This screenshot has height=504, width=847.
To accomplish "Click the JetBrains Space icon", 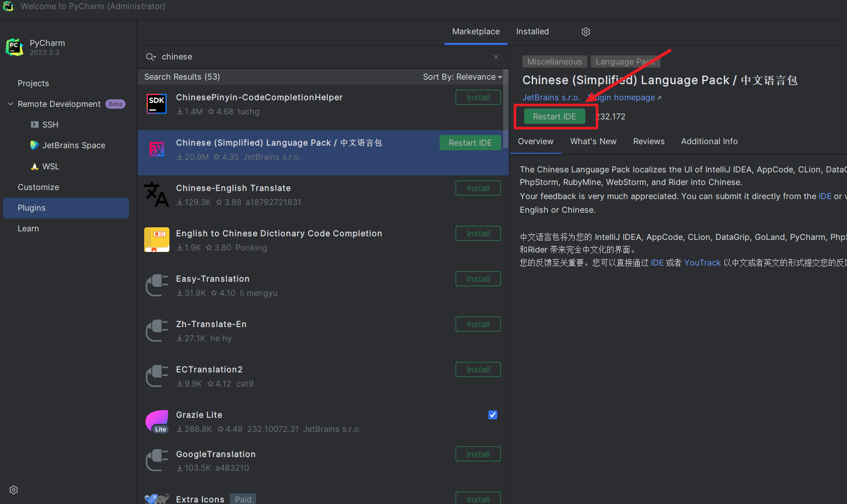I will tap(34, 145).
